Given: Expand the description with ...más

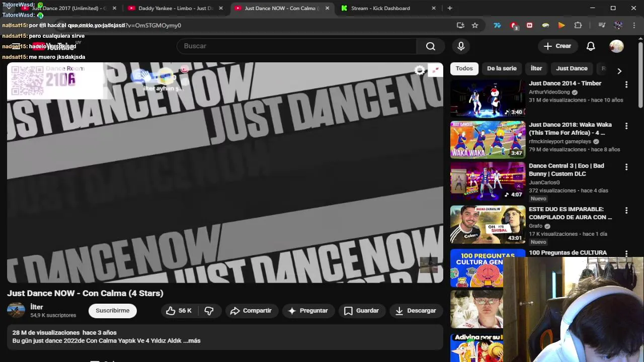Looking at the screenshot, I should point(192,341).
